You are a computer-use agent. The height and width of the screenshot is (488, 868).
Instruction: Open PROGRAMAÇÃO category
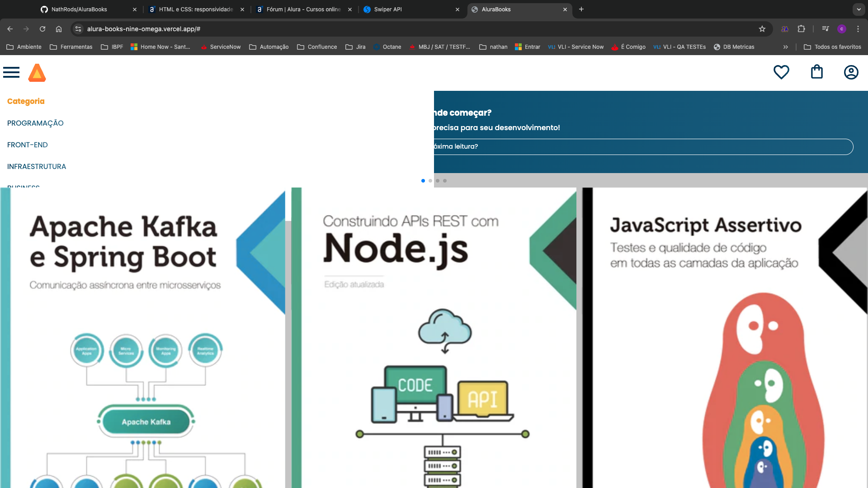tap(35, 123)
